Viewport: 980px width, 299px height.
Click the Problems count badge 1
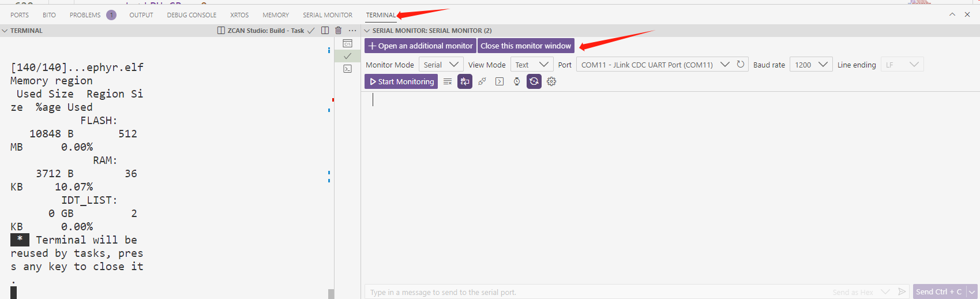coord(111,15)
